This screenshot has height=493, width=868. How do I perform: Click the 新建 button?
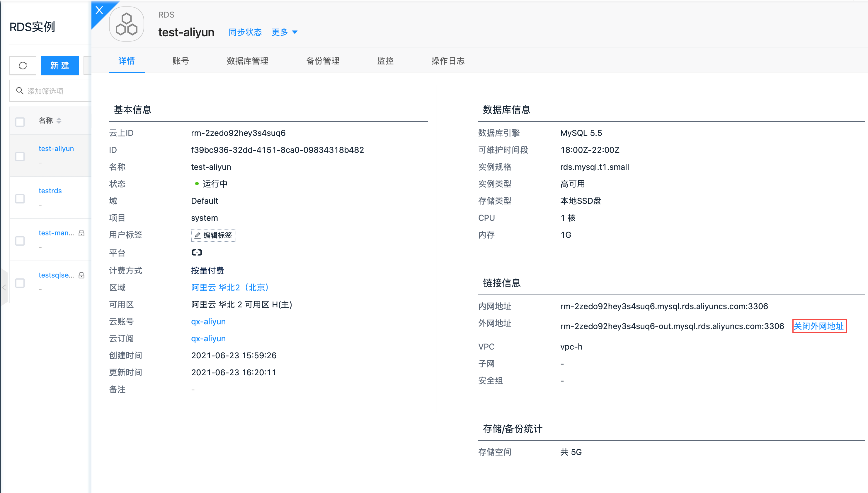[60, 65]
